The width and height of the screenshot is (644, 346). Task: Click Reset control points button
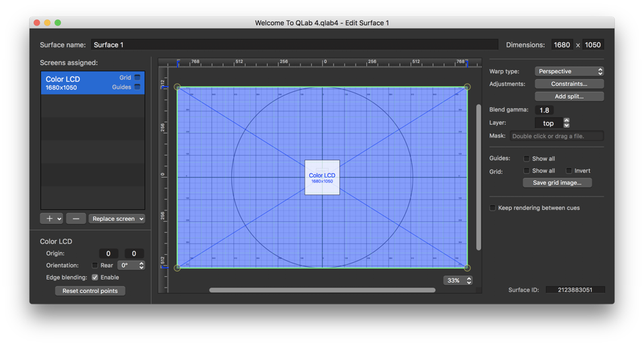click(90, 291)
